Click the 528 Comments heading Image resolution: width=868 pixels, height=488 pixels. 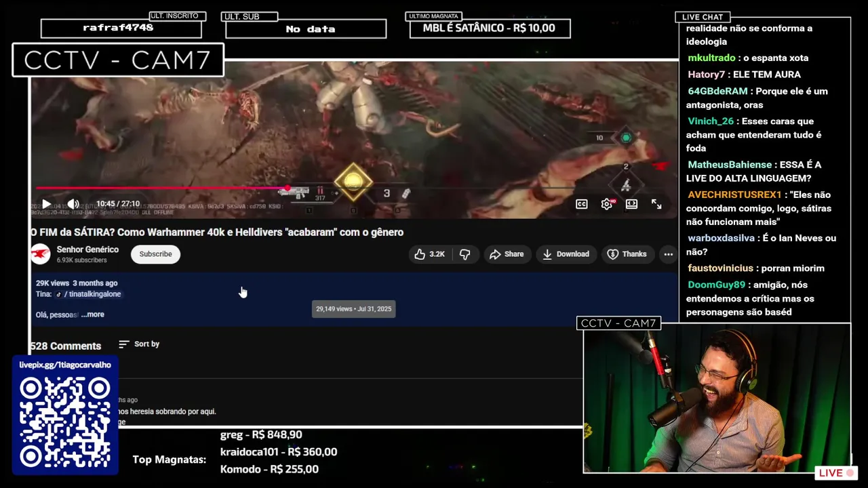tap(66, 346)
